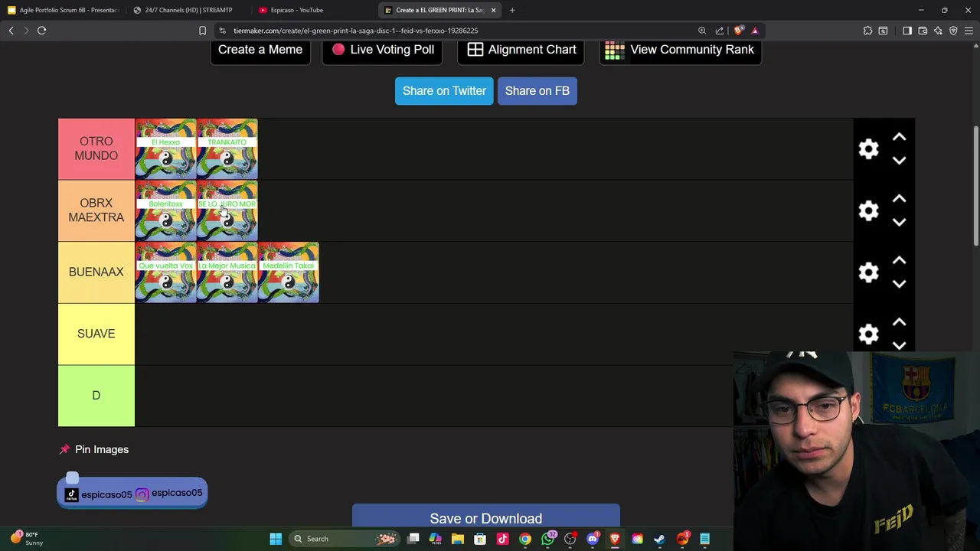
Task: Move SUAVE tier up with arrow
Action: point(899,322)
